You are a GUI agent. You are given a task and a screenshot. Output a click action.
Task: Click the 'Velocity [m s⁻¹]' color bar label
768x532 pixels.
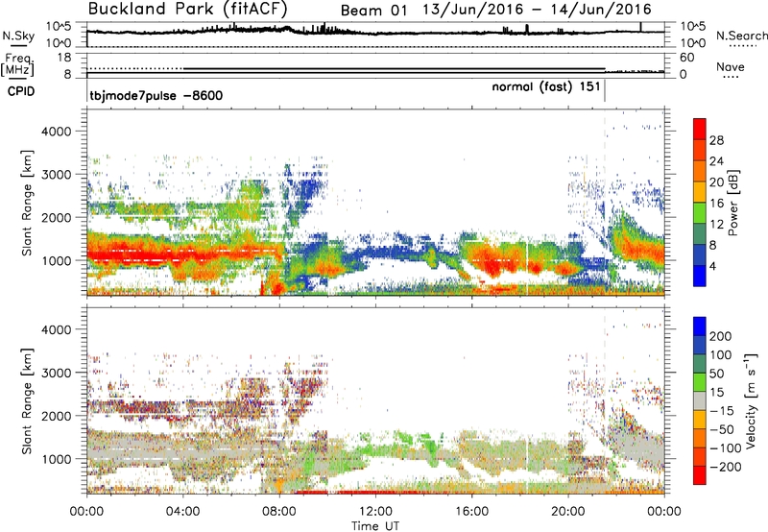(x=751, y=400)
